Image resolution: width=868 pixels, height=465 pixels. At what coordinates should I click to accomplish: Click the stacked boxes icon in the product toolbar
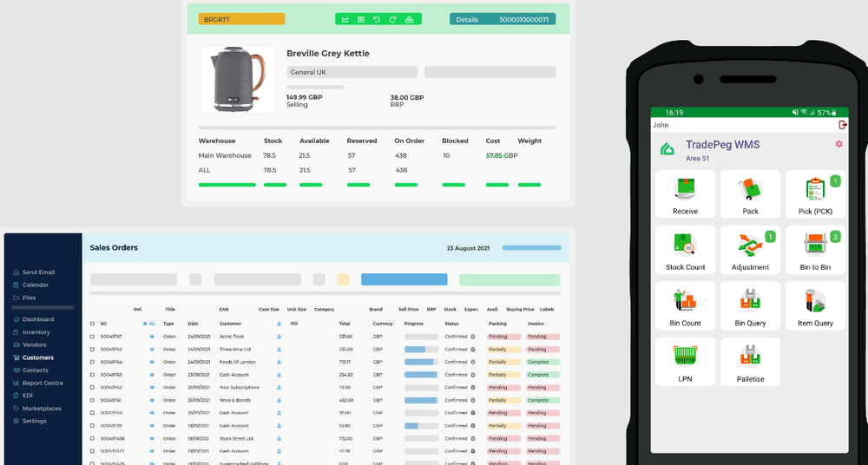409,19
